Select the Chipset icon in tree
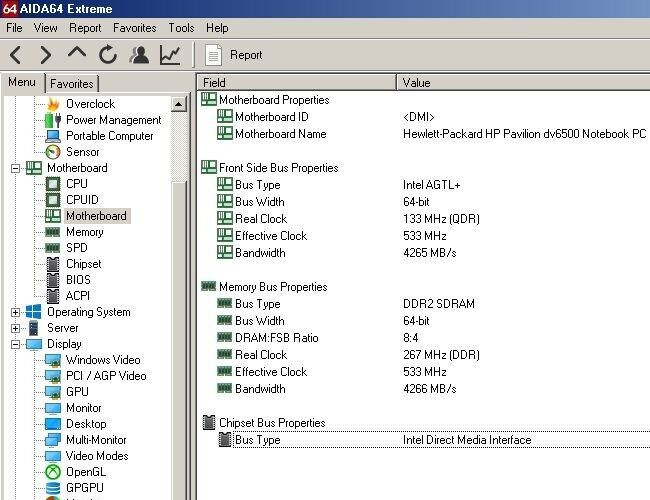The image size is (650, 500). [53, 264]
